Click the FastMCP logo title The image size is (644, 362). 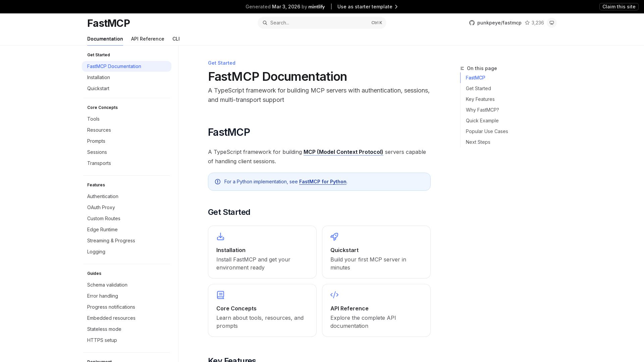click(108, 23)
